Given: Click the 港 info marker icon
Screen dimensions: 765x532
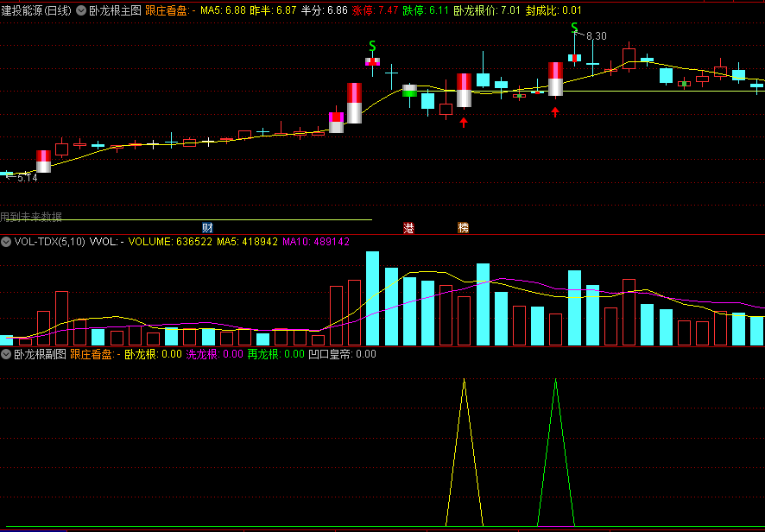Looking at the screenshot, I should click(x=408, y=227).
